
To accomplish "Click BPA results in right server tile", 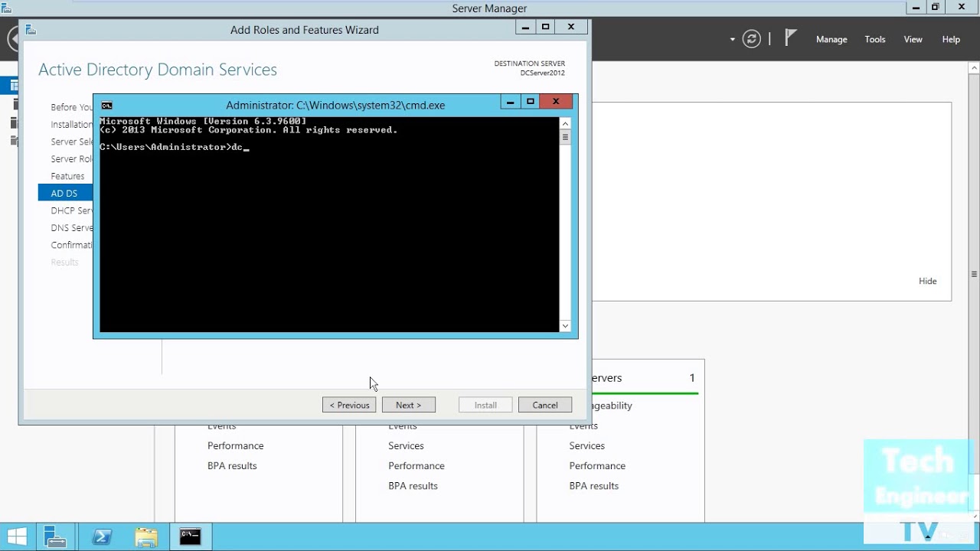I will [x=593, y=486].
